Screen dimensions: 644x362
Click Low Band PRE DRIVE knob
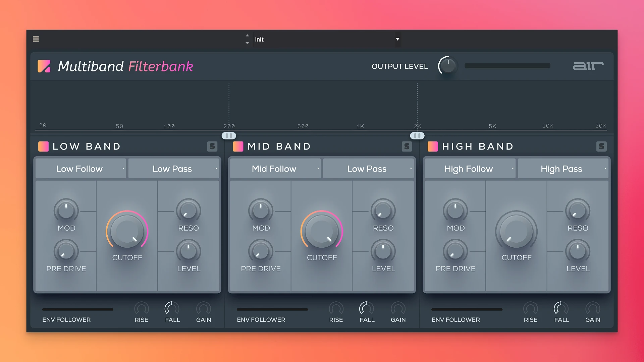click(66, 251)
